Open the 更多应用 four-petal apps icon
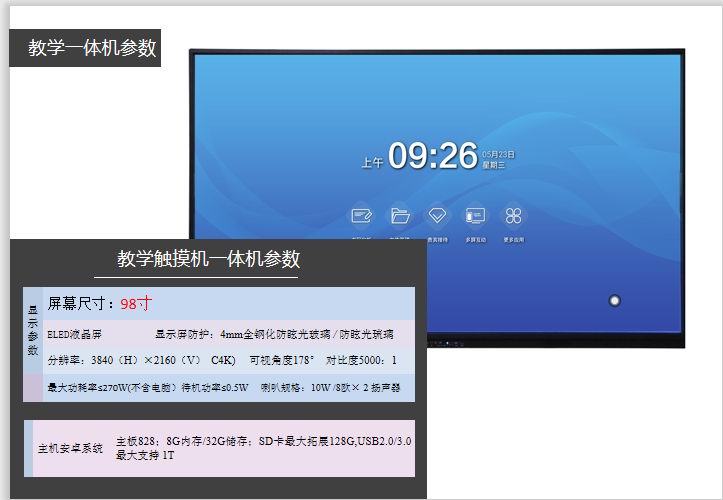The width and height of the screenshot is (723, 500). coord(513,216)
